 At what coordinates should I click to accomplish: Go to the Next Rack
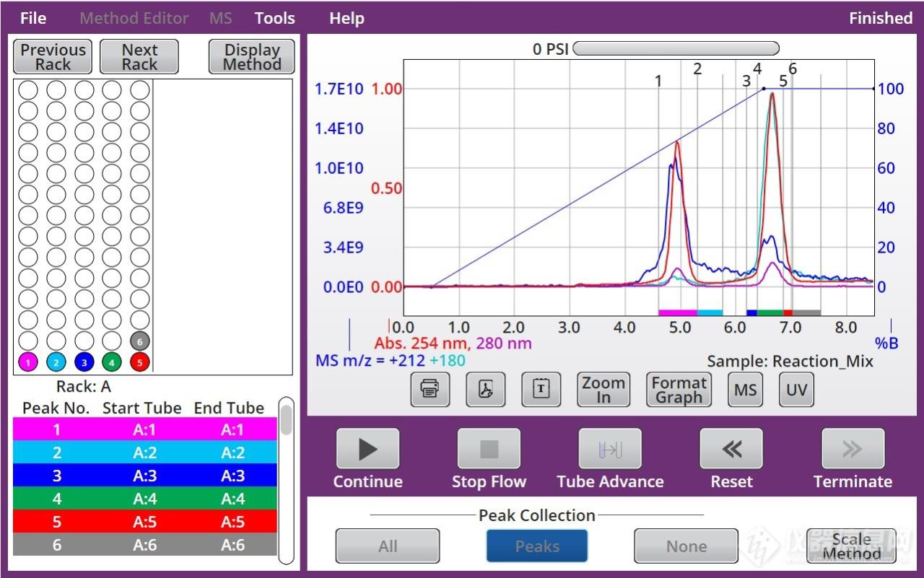[139, 57]
